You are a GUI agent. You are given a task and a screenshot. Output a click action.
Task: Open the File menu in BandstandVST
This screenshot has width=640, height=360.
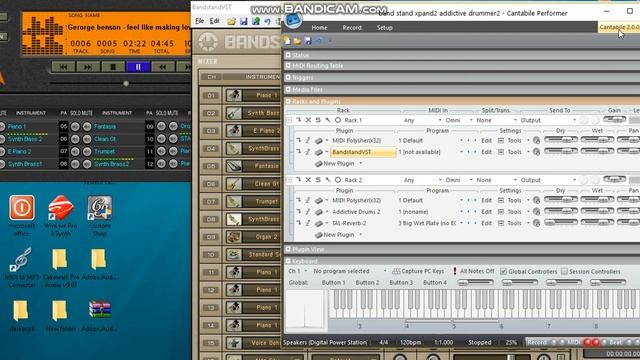pos(199,21)
